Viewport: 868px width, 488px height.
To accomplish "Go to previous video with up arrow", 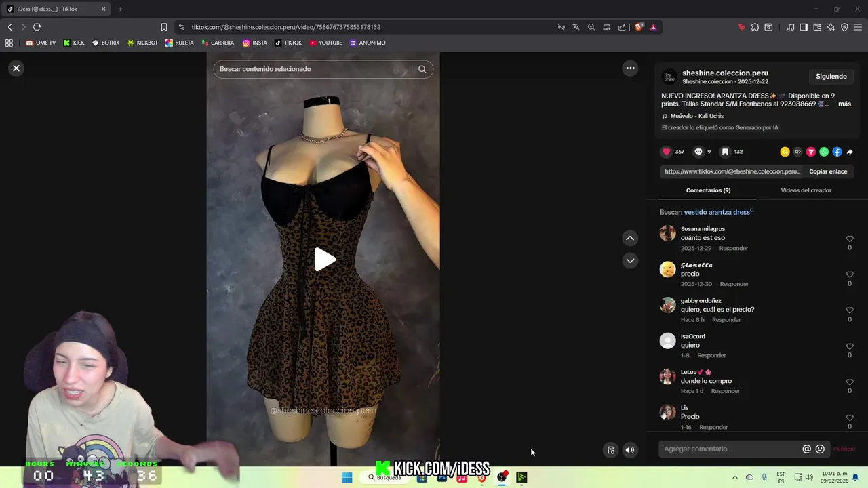I will click(630, 238).
